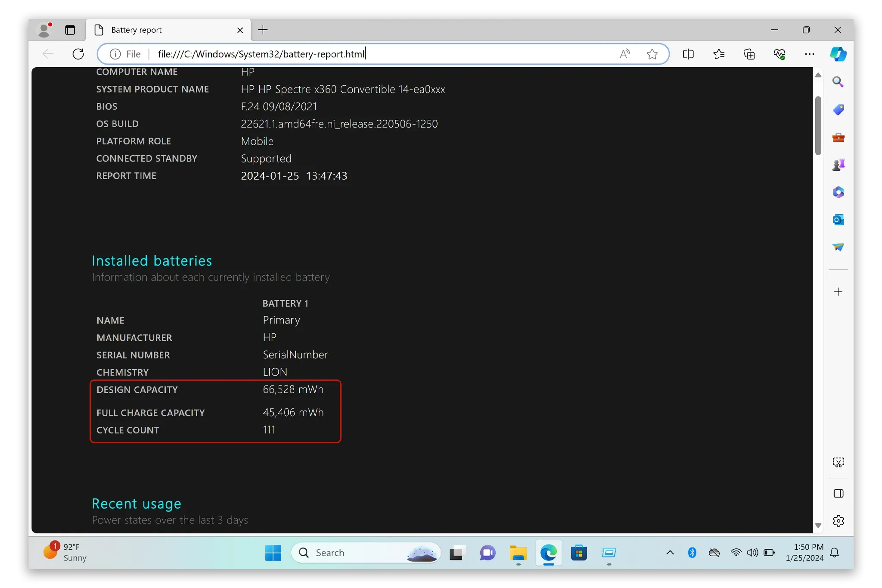Viewport: 882px width, 588px height.
Task: Open the Tab actions menu button
Action: [x=70, y=30]
